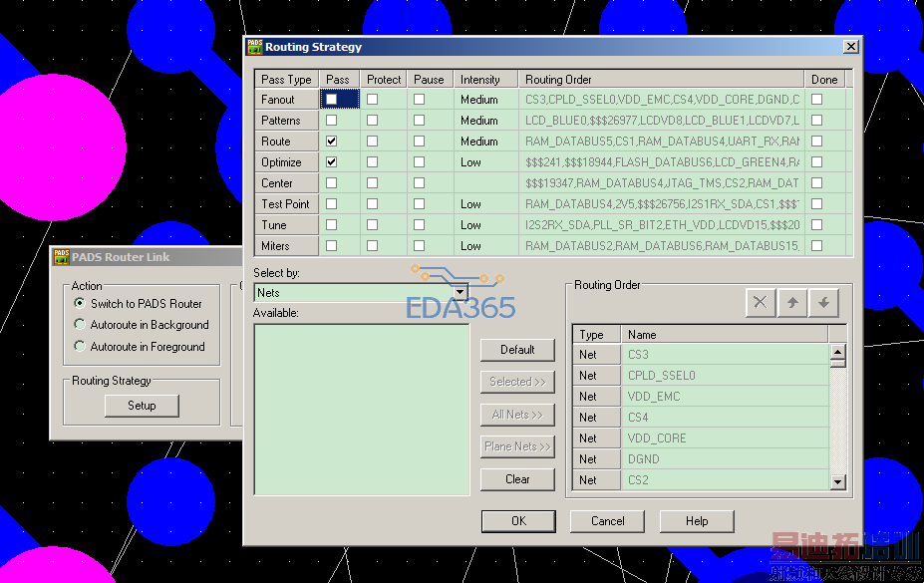Screen dimensions: 924x583
Task: Check Done box for Fanout row
Action: pyautogui.click(x=816, y=100)
